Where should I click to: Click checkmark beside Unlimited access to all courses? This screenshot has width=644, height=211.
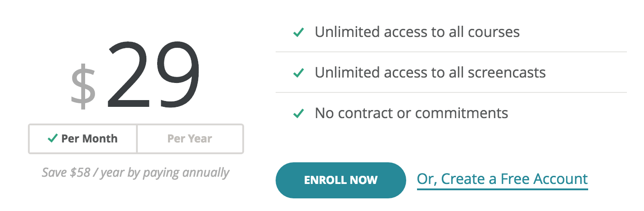(298, 32)
